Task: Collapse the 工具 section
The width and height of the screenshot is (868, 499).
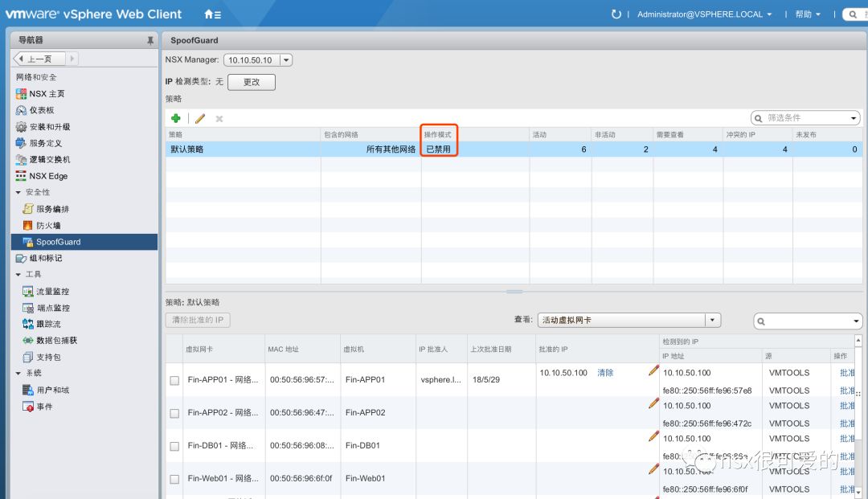Action: pos(18,274)
